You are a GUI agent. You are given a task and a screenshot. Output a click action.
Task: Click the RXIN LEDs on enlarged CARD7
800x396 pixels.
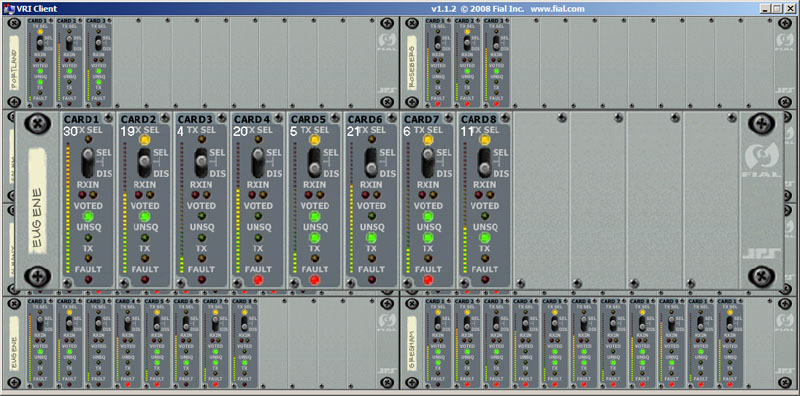427,195
